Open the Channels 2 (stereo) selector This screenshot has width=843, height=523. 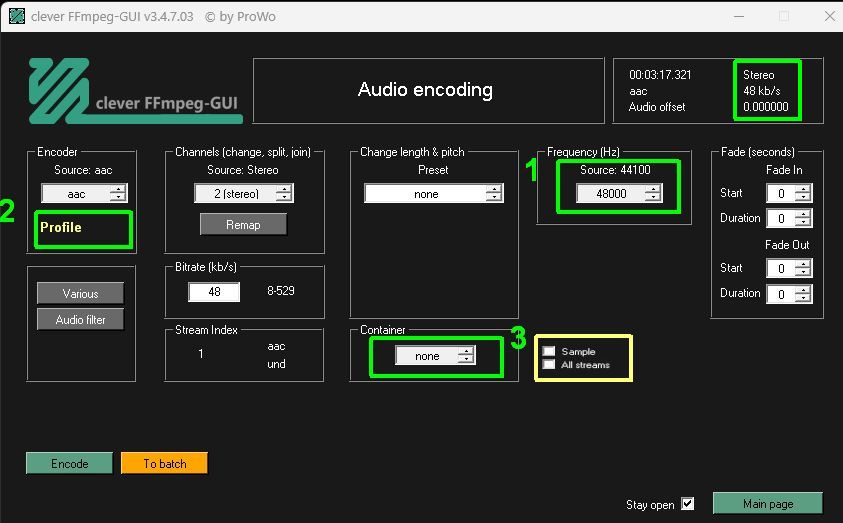point(244,194)
